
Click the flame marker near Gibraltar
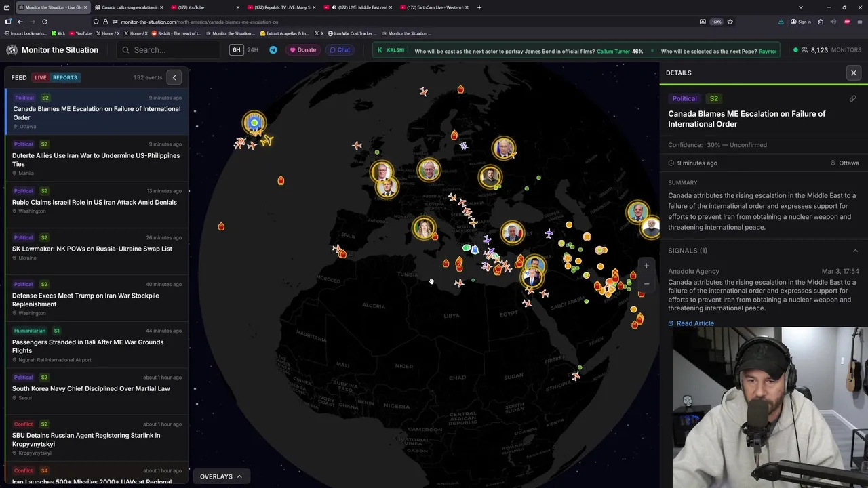click(342, 254)
